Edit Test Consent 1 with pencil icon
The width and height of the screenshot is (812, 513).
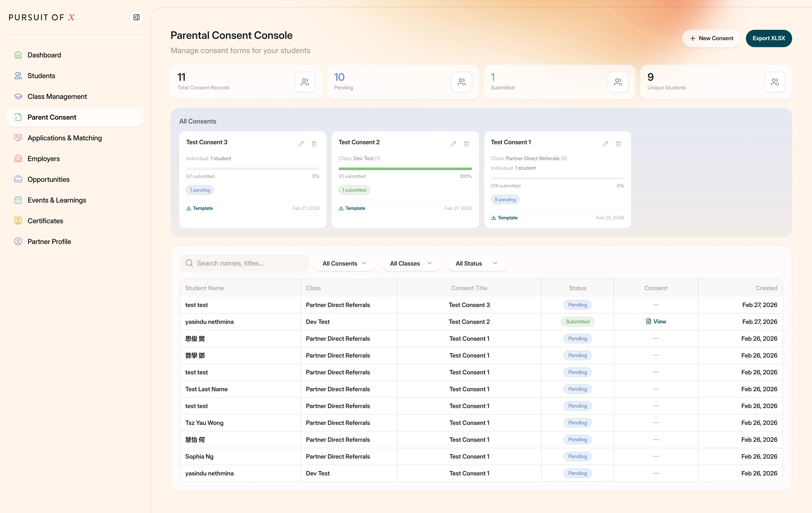tap(606, 144)
